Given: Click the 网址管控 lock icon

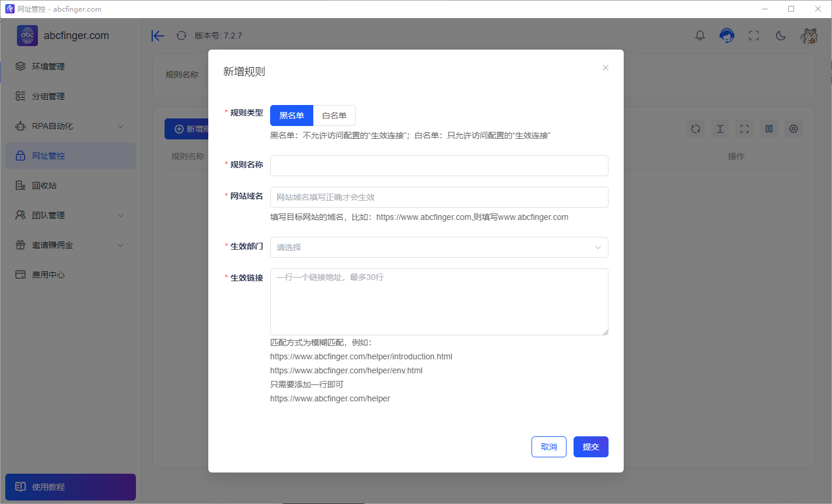Looking at the screenshot, I should tap(20, 156).
